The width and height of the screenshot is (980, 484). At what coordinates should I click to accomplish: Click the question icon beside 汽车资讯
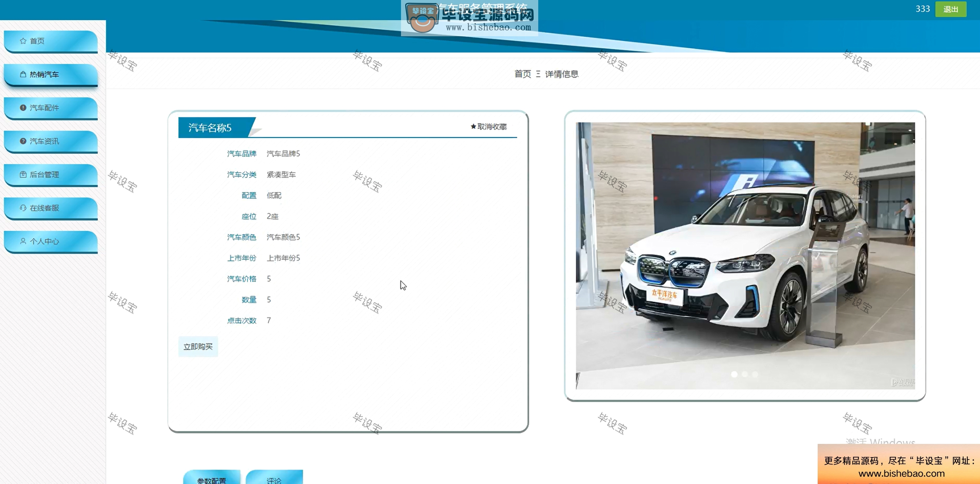pyautogui.click(x=23, y=141)
